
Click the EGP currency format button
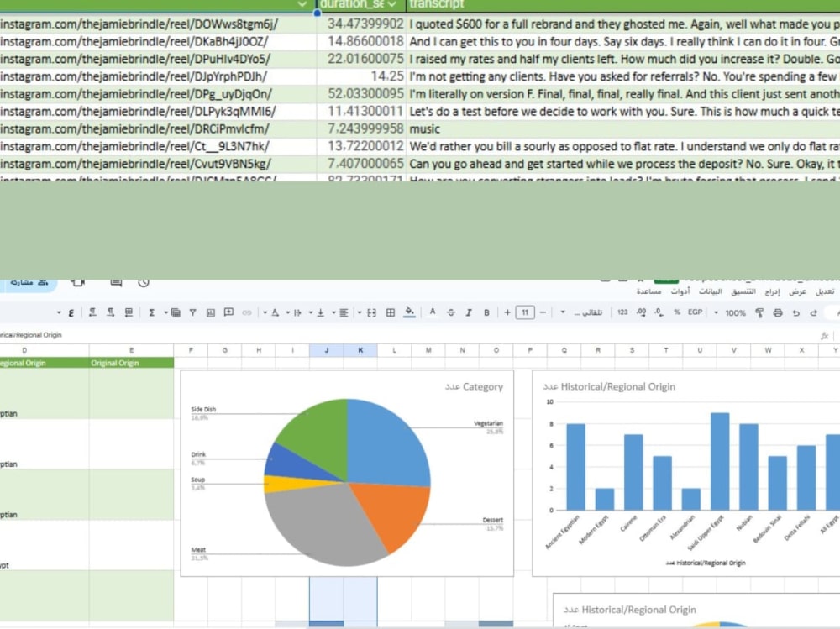coord(695,312)
